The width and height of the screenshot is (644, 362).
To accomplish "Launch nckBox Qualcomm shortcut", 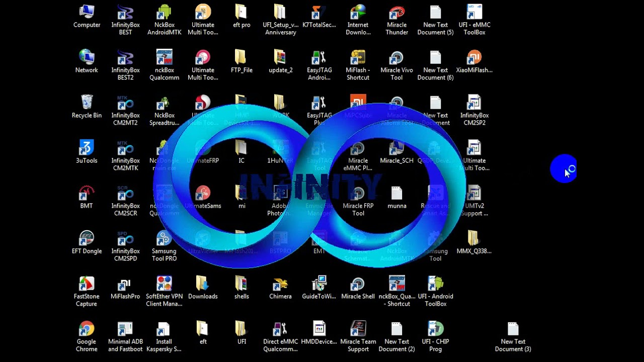I will tap(164, 65).
